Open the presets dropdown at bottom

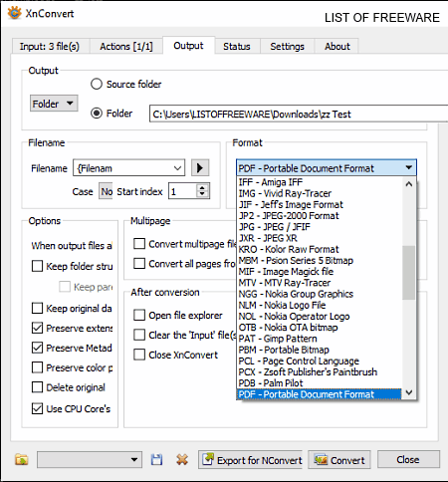coord(90,460)
